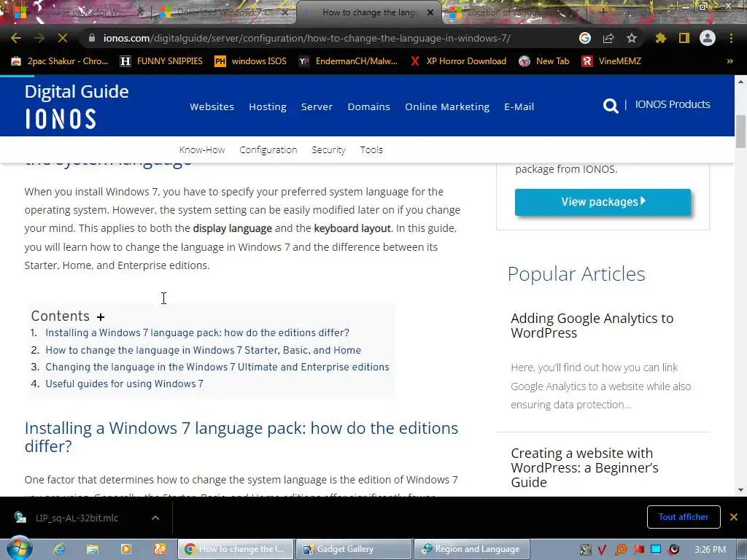747x560 pixels.
Task: Stop page loading with the X button
Action: (x=63, y=38)
